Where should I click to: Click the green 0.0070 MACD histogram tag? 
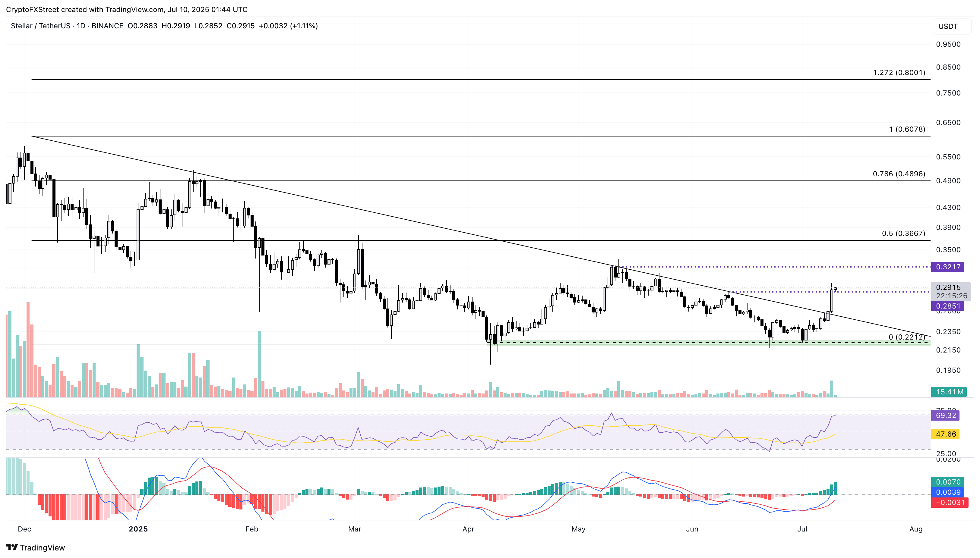tap(947, 482)
